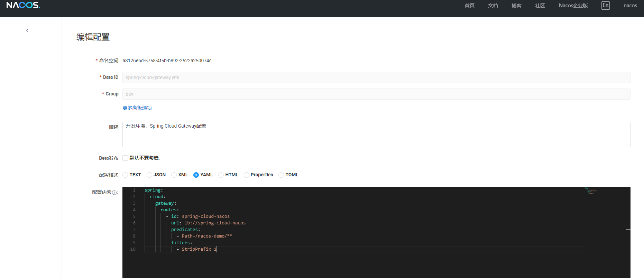Open 首页 in top navigation
644x278 pixels.
[x=469, y=6]
